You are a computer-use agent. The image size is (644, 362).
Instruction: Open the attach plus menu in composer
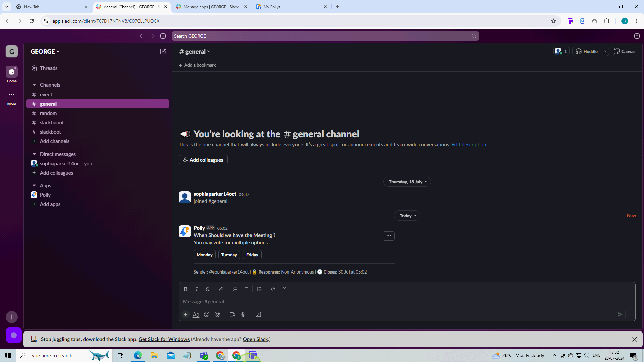185,314
